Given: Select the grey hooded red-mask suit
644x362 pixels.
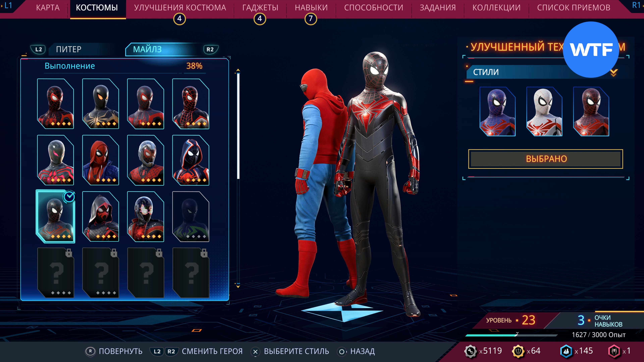Looking at the screenshot, I should [100, 216].
